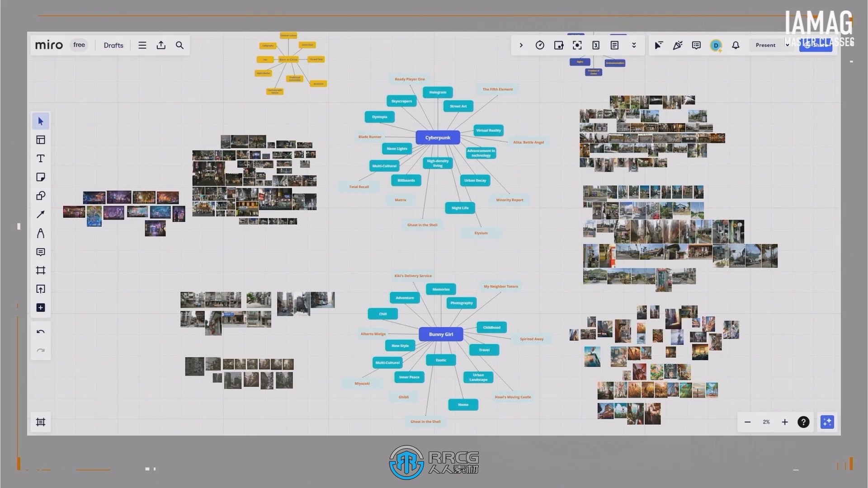The height and width of the screenshot is (488, 868).
Task: Select the Skyscrapers node
Action: 401,101
